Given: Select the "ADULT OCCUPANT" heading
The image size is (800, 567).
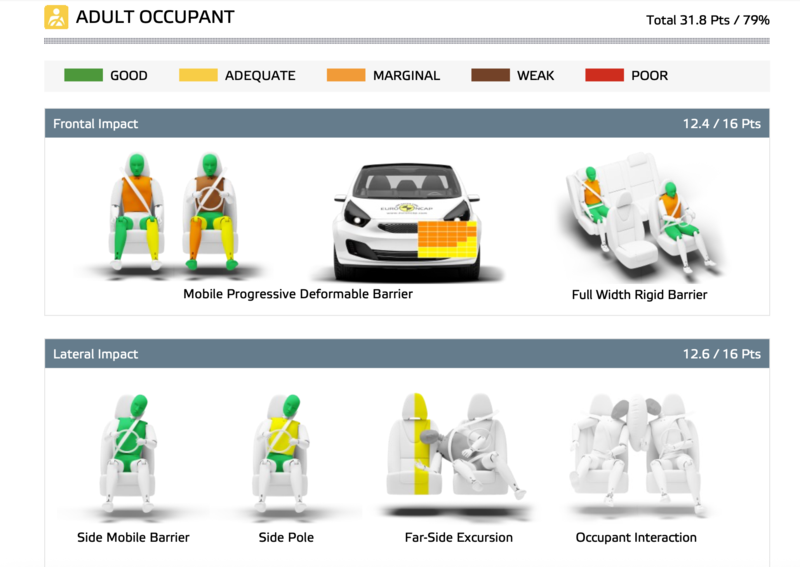Looking at the screenshot, I should (x=155, y=17).
